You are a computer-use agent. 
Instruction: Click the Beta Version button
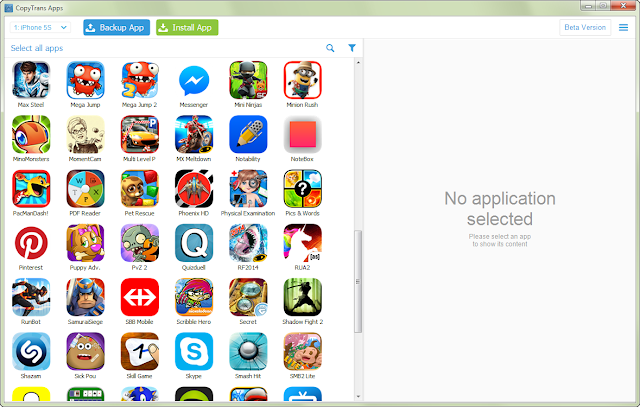pyautogui.click(x=585, y=27)
